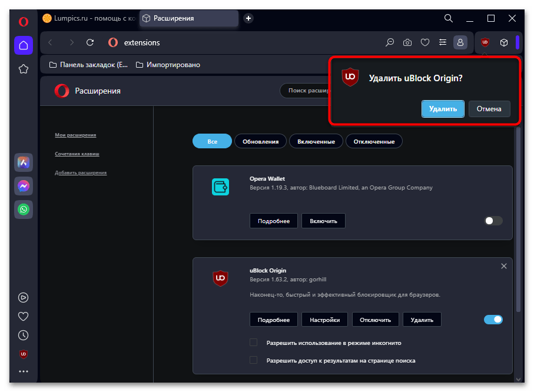Cancel removal with Отмена button
The image size is (534, 392).
click(x=489, y=109)
